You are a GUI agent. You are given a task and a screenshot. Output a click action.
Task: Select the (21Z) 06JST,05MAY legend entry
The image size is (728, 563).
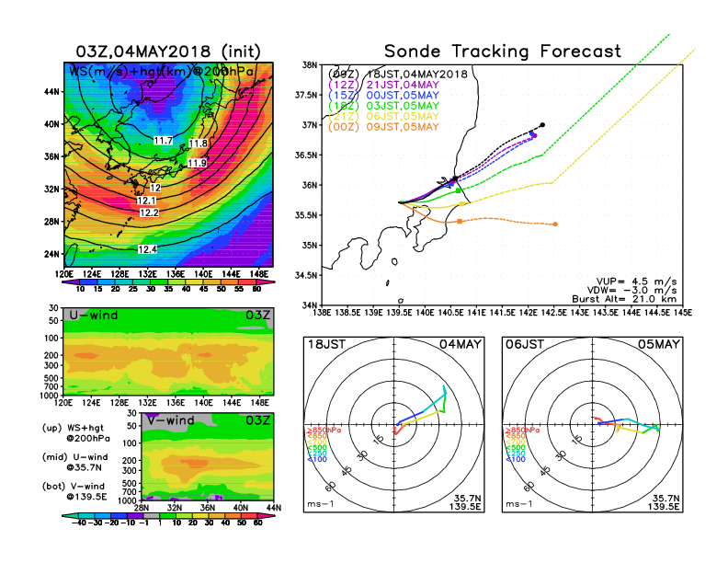383,116
